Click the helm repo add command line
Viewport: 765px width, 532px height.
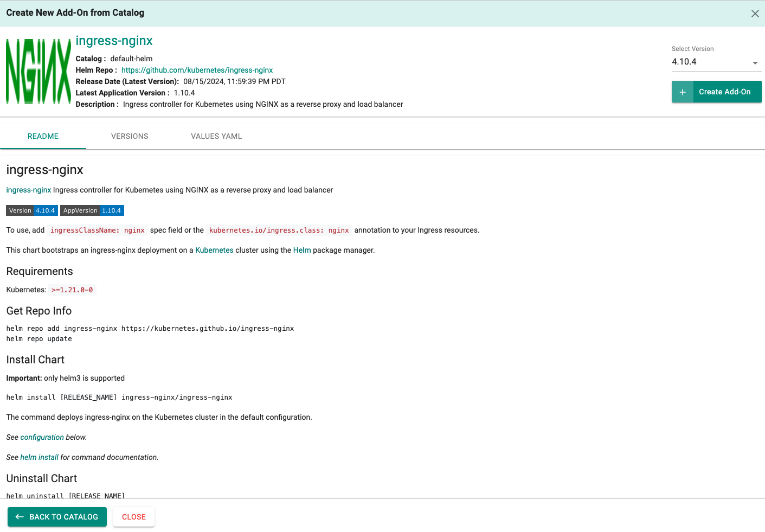150,329
